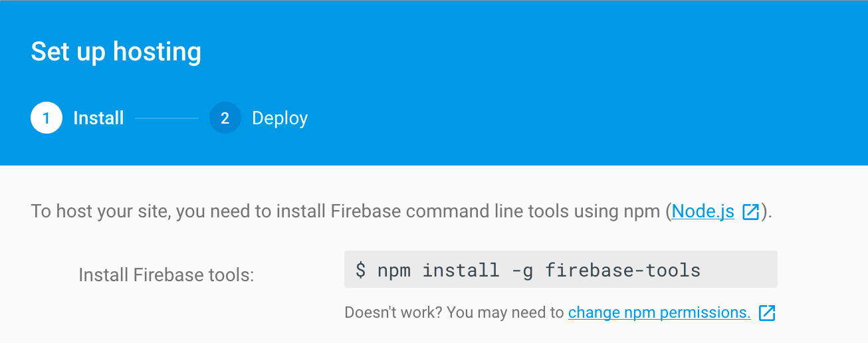
Task: Click the word npm in the command box
Action: click(x=393, y=270)
